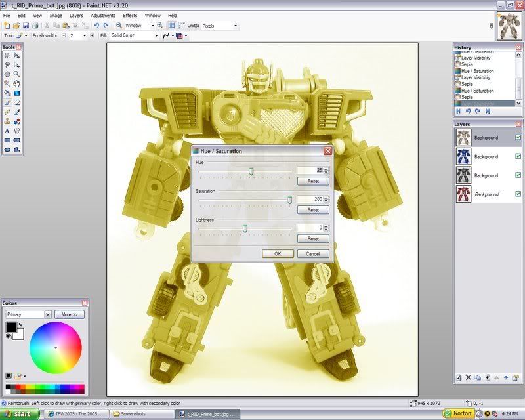Image resolution: width=525 pixels, height=420 pixels.
Task: Pick a color from the color wheel
Action: pos(56,348)
